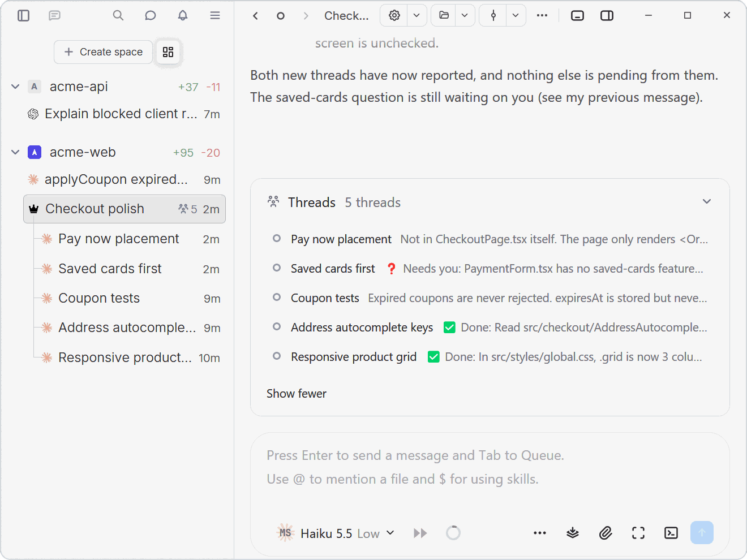The image size is (747, 560).
Task: Expand composer with the fullscreen brackets icon
Action: [638, 533]
